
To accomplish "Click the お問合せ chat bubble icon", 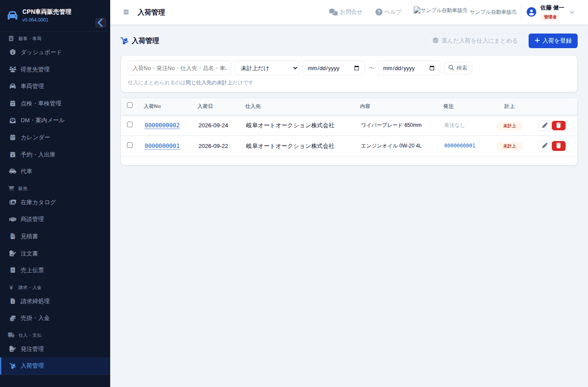I will [333, 12].
